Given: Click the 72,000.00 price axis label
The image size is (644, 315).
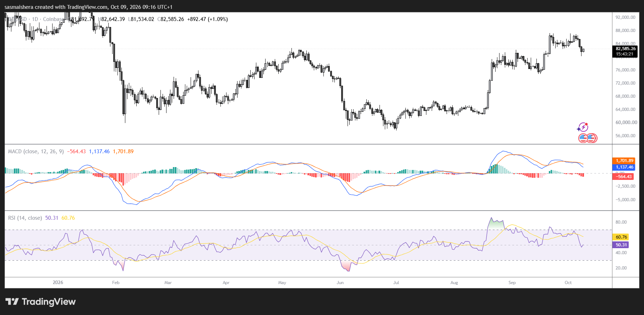Looking at the screenshot, I should pyautogui.click(x=625, y=83).
